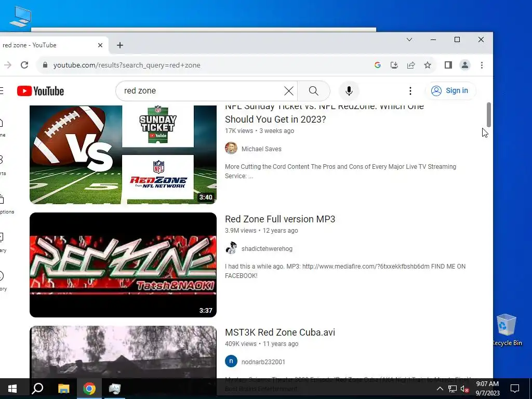Visit the nodnarb232001 channel name
Screen dimensions: 532x399
point(263,362)
